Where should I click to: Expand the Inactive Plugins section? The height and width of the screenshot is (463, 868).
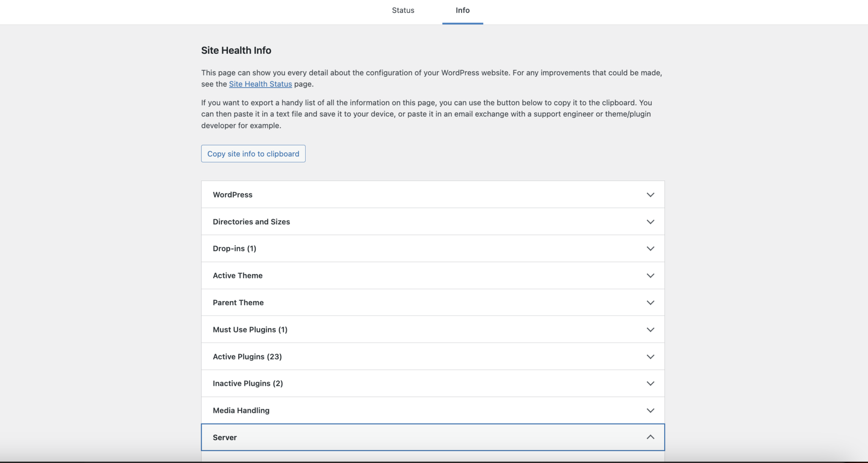click(x=432, y=383)
